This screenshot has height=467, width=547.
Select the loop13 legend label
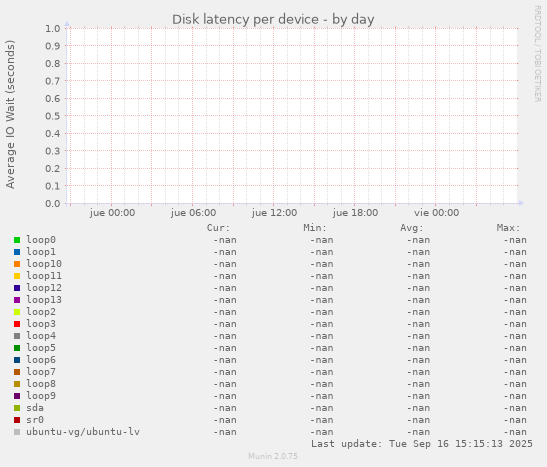coord(44,300)
